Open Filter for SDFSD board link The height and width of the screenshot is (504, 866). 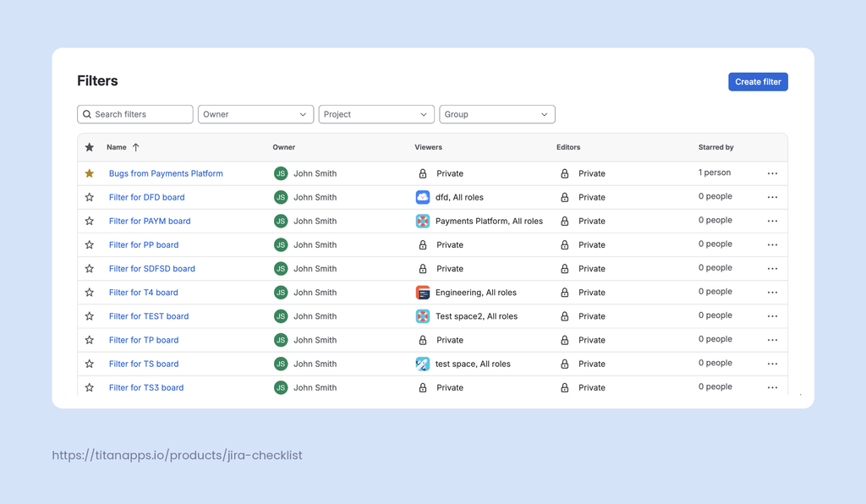[x=152, y=268]
